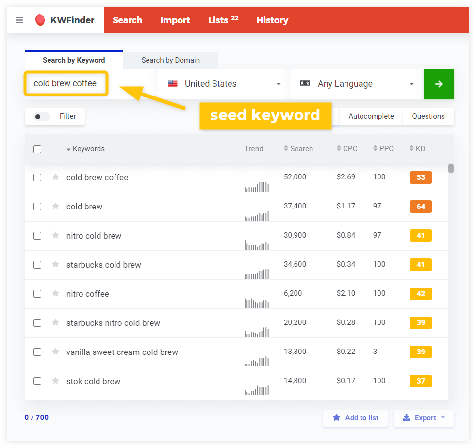The image size is (476, 448).
Task: Enable the Filter toggle
Action: pyautogui.click(x=42, y=116)
